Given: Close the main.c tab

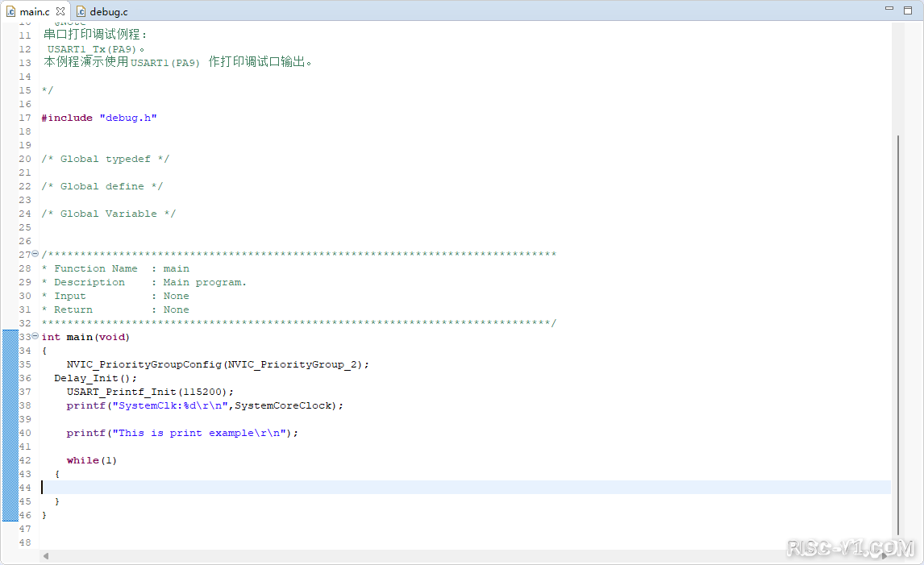Looking at the screenshot, I should coord(60,11).
